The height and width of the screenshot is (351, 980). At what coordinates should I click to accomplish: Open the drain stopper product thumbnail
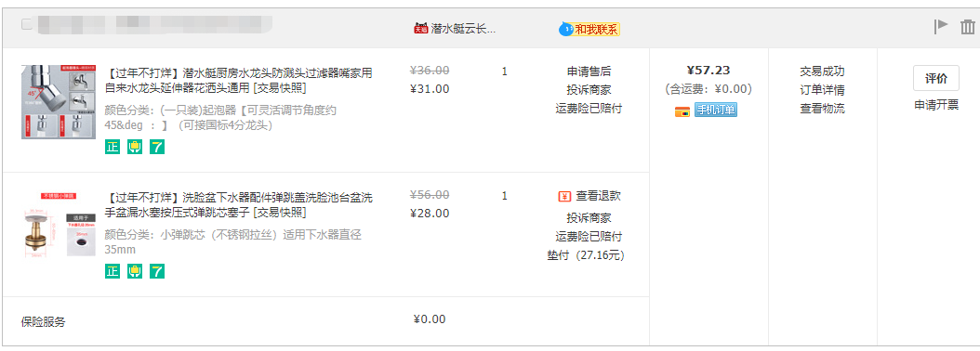click(59, 226)
